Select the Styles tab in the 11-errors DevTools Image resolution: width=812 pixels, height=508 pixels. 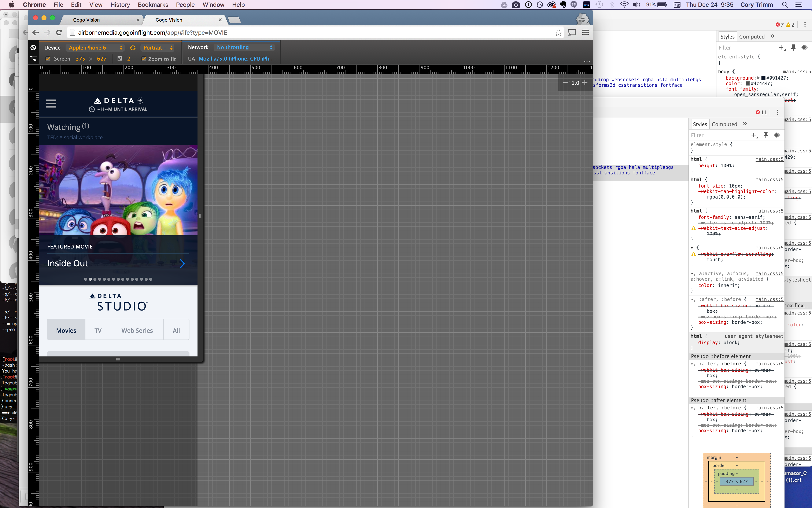[x=700, y=124]
